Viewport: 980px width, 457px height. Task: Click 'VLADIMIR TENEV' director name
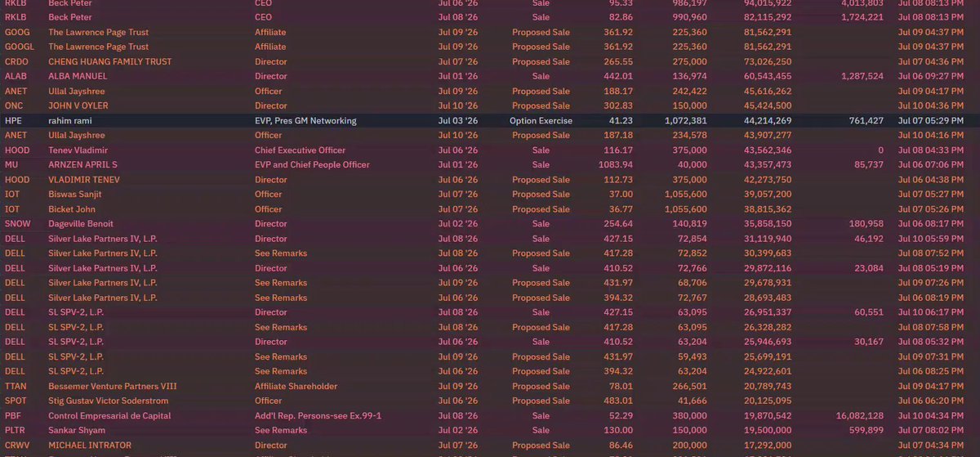tap(84, 179)
